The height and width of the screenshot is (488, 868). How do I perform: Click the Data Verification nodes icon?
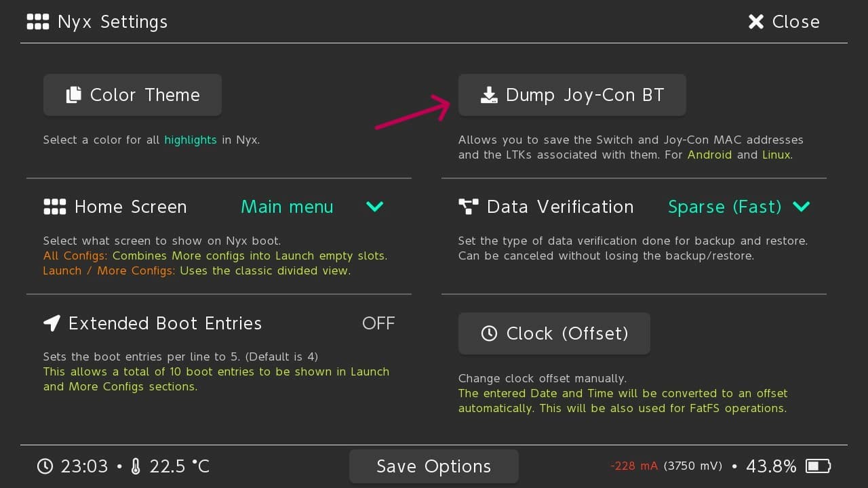pos(469,207)
